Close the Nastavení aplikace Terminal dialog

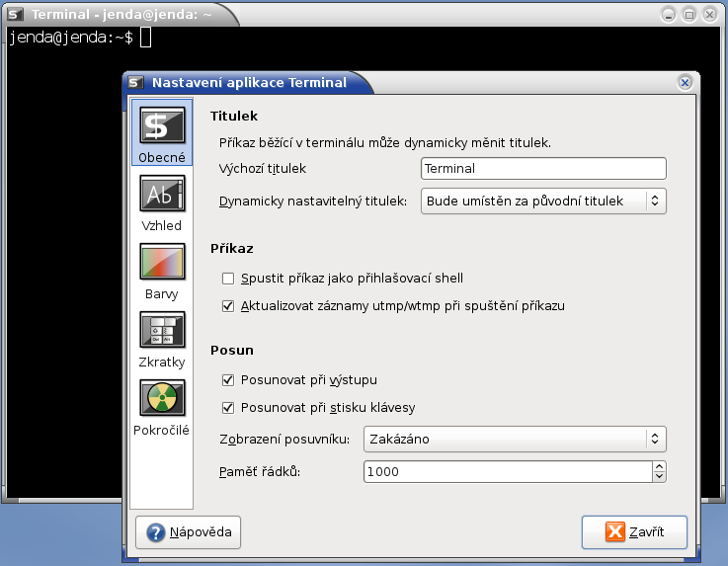[x=685, y=83]
